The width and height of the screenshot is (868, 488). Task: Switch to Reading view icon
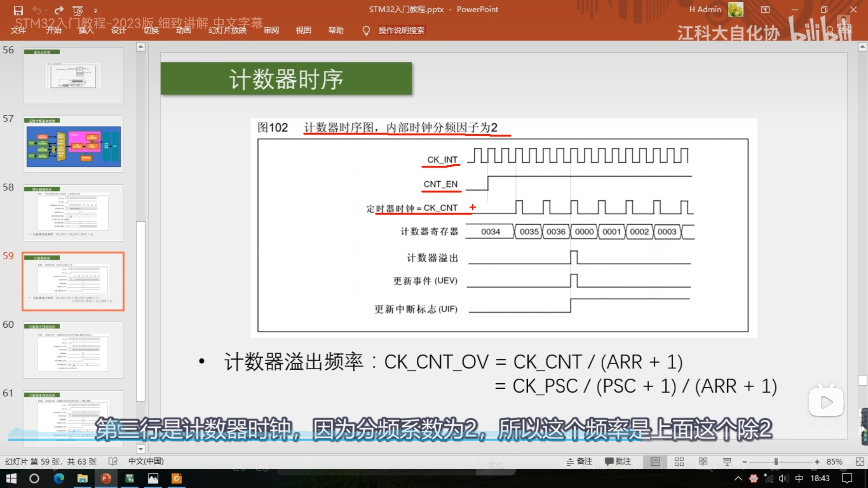pyautogui.click(x=703, y=462)
